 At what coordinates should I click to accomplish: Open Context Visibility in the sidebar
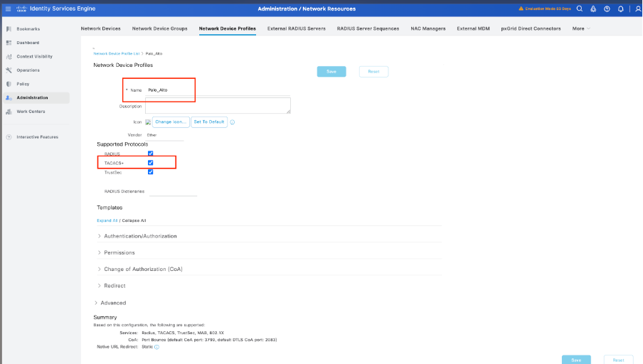pyautogui.click(x=34, y=57)
